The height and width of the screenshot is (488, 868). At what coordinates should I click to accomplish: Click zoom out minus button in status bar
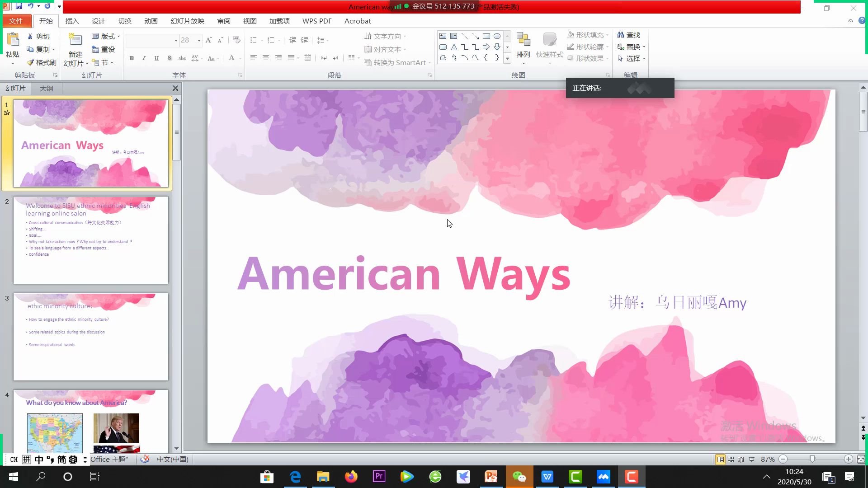pyautogui.click(x=783, y=459)
